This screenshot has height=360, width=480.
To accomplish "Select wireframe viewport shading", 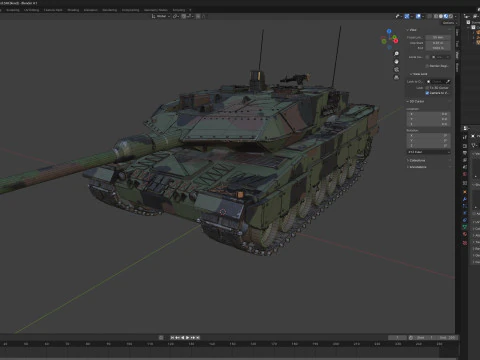I will point(436,16).
